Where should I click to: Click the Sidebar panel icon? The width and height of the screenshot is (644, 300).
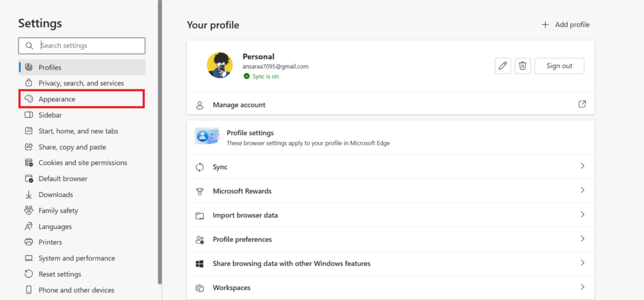[x=29, y=115]
